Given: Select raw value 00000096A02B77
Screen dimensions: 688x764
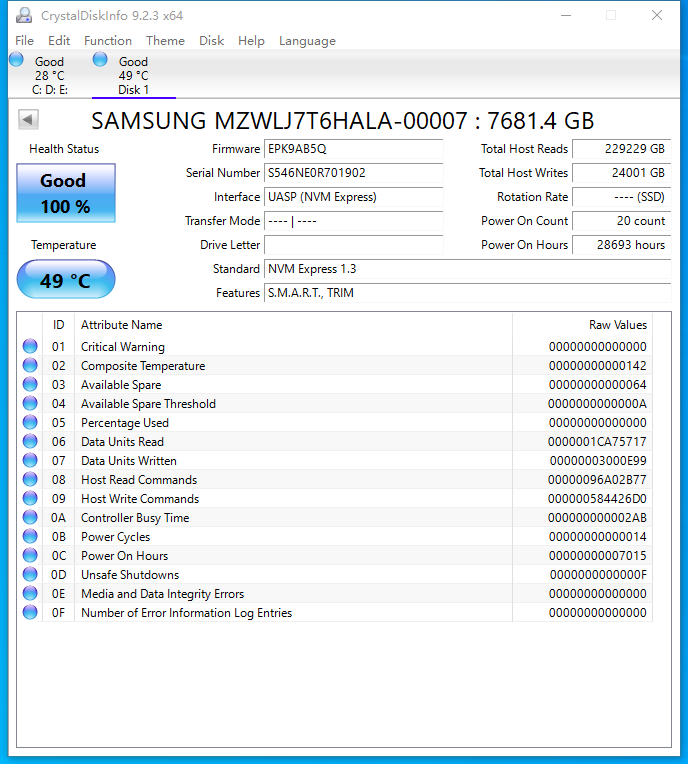Looking at the screenshot, I should [597, 479].
